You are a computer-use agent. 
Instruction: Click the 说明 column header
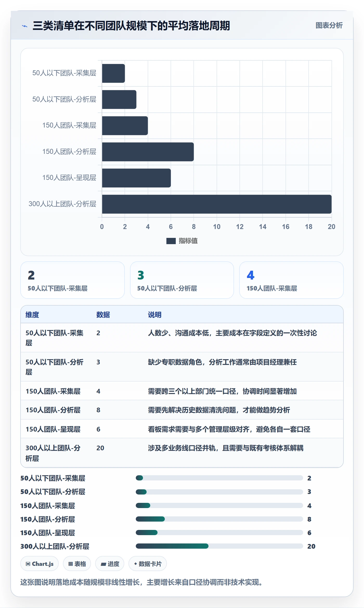click(x=155, y=315)
